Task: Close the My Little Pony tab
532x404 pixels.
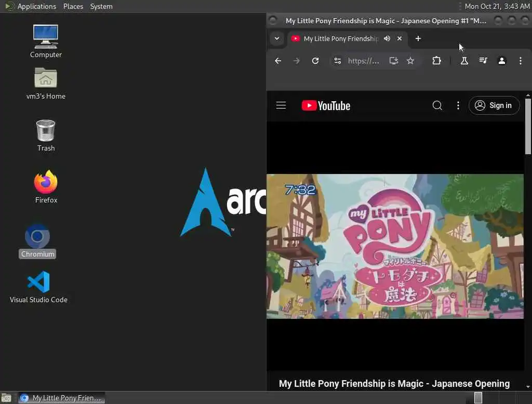Action: point(400,38)
